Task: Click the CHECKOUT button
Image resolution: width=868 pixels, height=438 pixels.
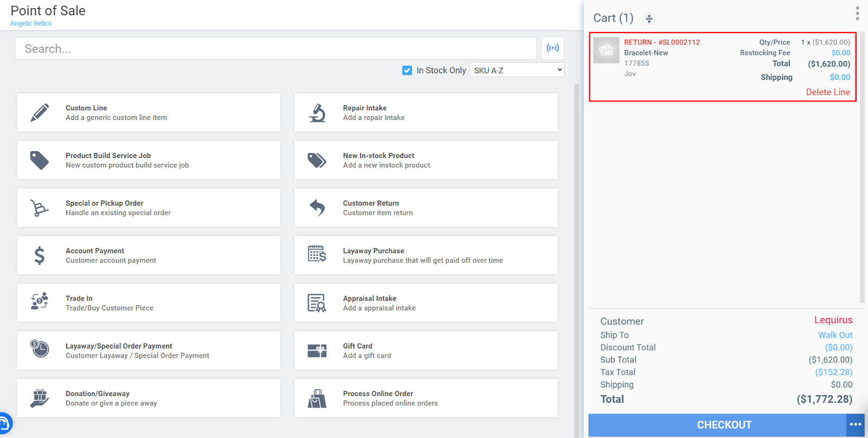Action: point(717,425)
